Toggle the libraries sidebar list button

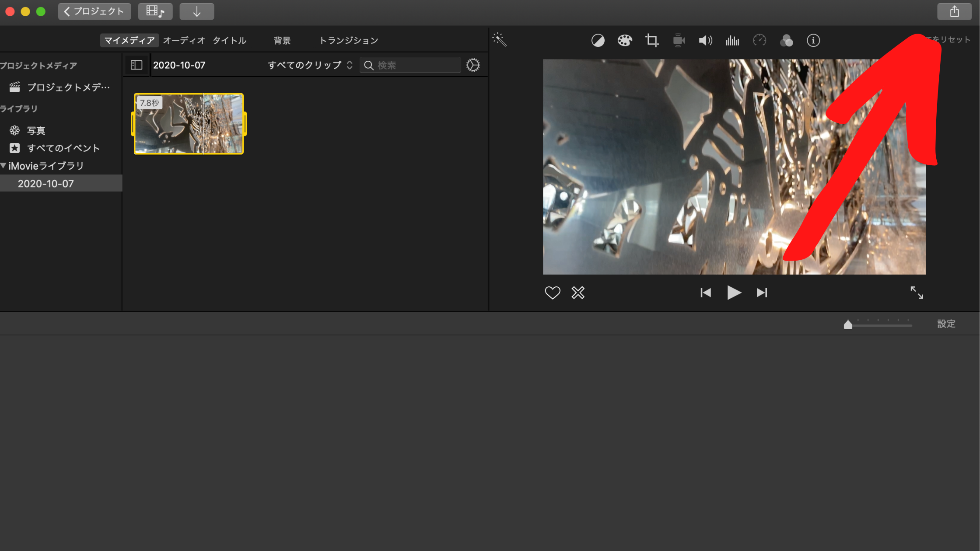[x=136, y=65]
